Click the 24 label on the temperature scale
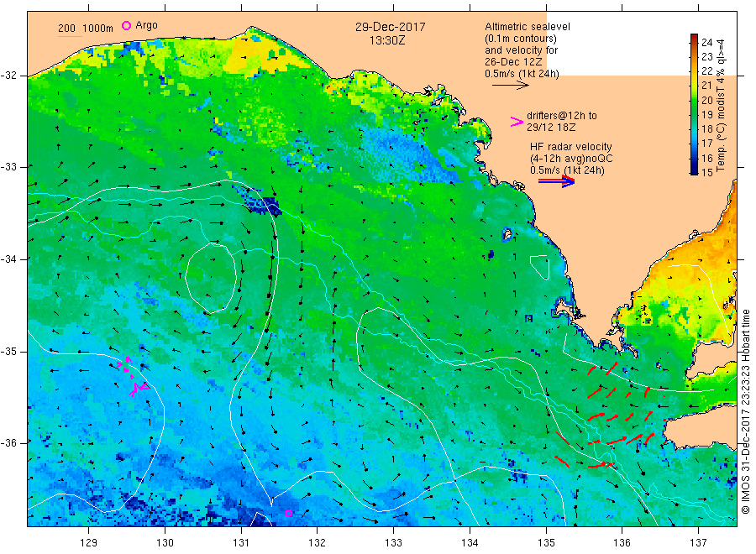Viewport: 756px width, 554px height. click(706, 43)
